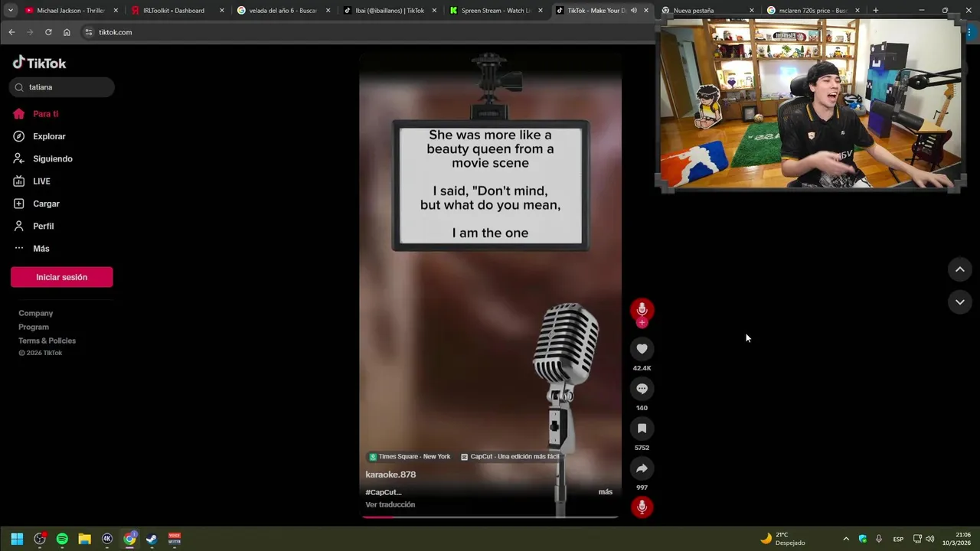Viewport: 980px width, 551px height.
Task: Open OBS Studio from the taskbar
Action: 40,539
